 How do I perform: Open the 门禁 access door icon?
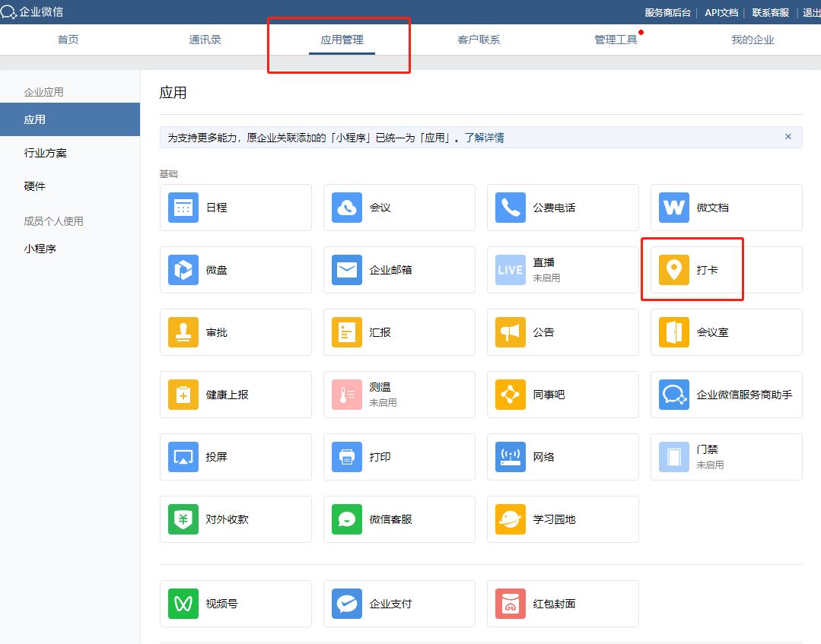point(674,457)
